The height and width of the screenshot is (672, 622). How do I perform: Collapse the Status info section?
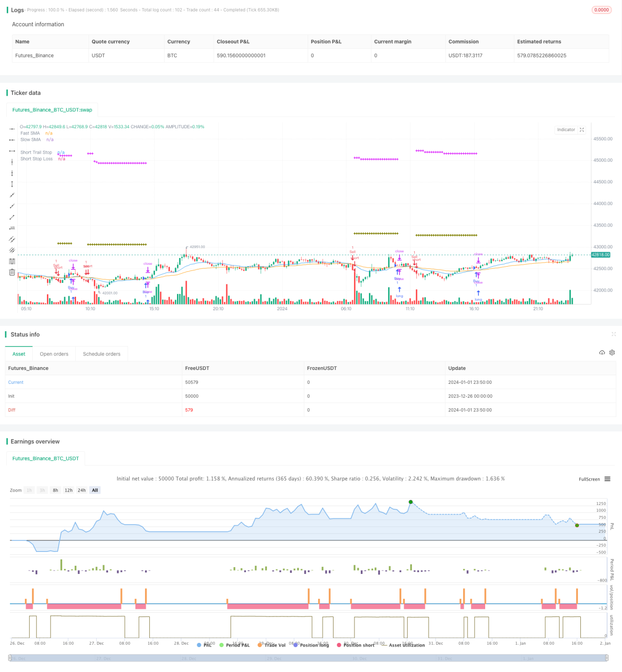pos(613,334)
